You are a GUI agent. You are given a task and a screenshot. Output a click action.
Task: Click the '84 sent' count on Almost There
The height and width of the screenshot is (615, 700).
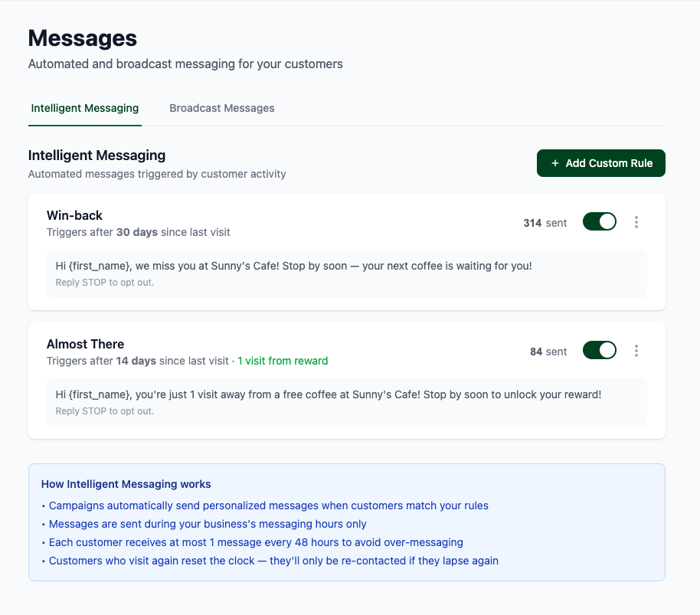[x=549, y=351]
